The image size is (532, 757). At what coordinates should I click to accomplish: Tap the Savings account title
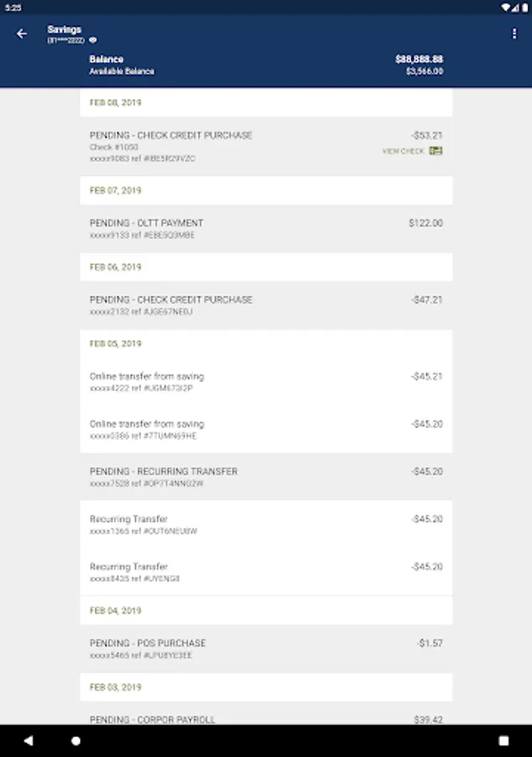pos(65,29)
